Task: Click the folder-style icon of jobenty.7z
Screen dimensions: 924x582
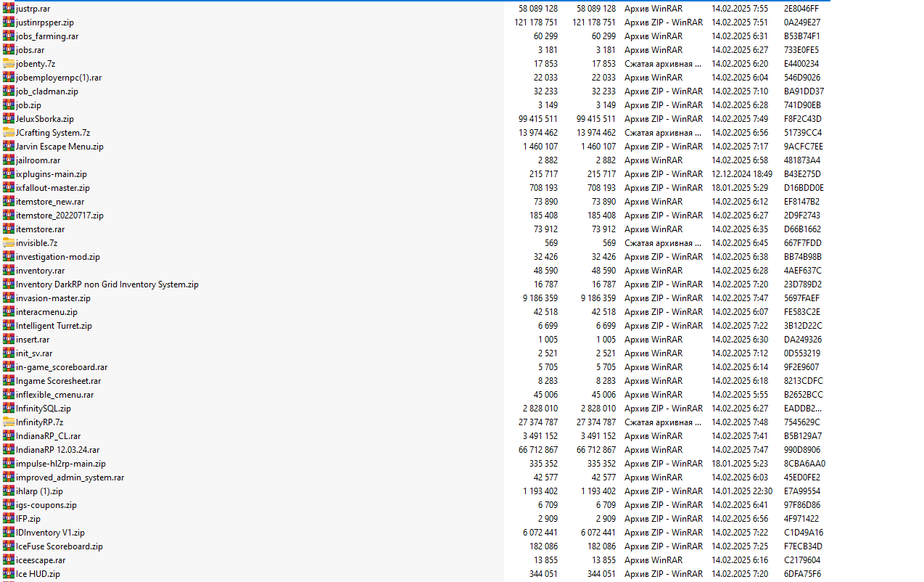Action: pyautogui.click(x=9, y=64)
